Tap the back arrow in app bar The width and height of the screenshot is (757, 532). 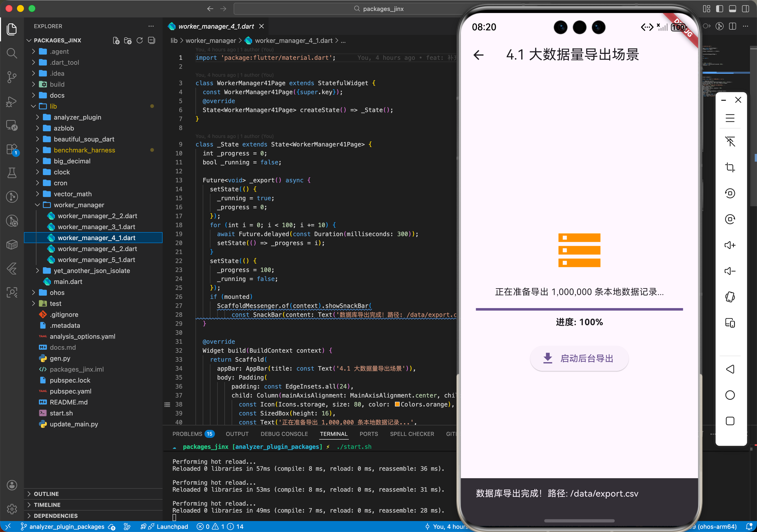coord(478,55)
